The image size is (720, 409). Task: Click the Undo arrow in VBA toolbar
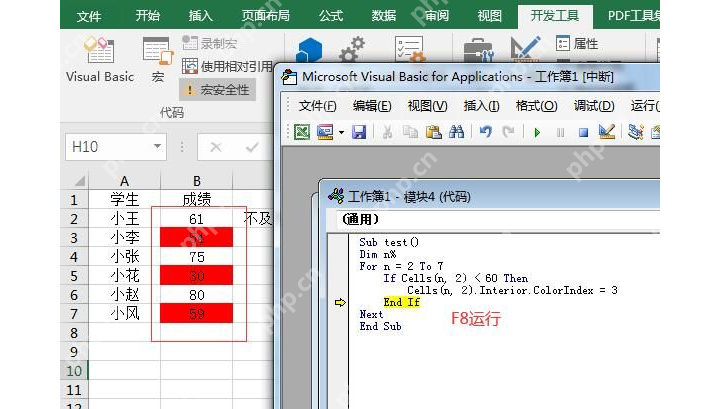[485, 132]
